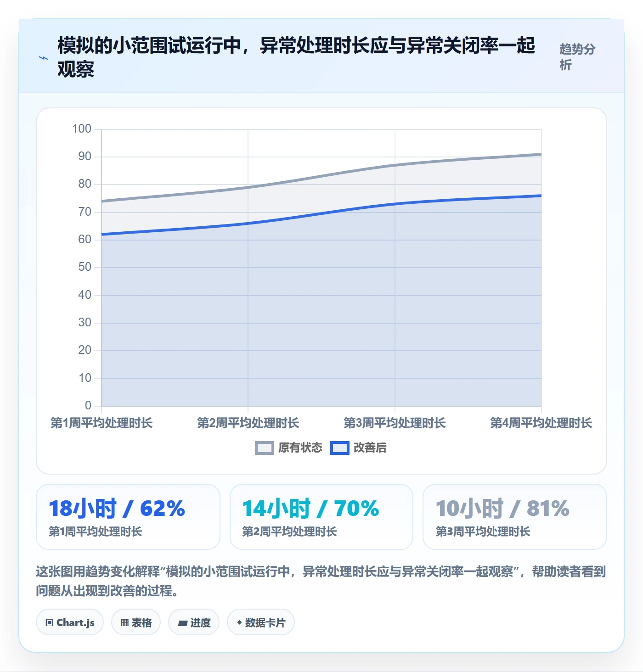Select the 数据卡片 tag

pyautogui.click(x=261, y=622)
